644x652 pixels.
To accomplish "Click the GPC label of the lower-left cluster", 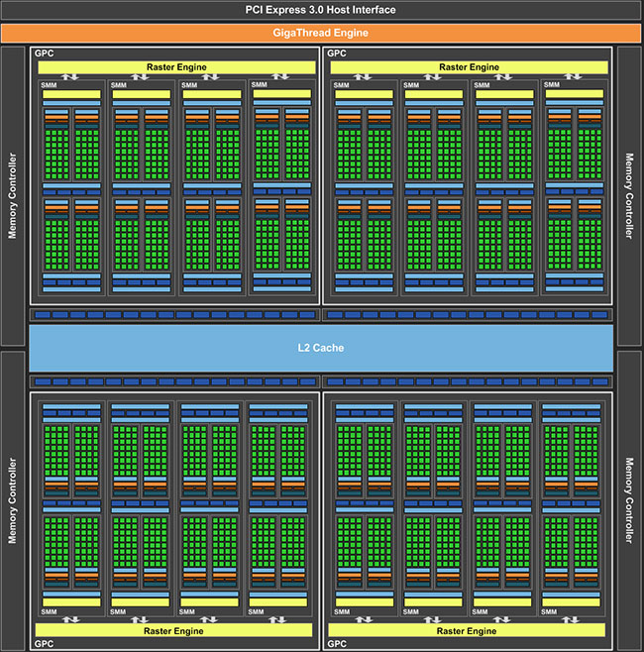I will [44, 644].
